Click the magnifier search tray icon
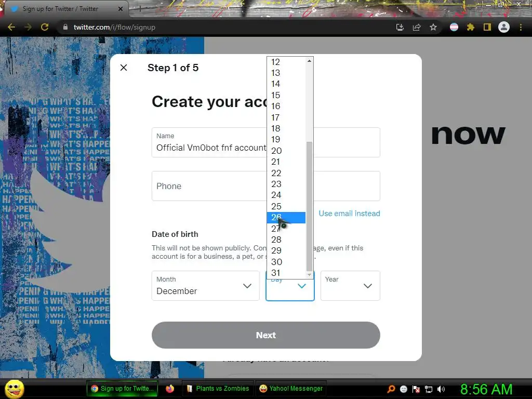 [x=391, y=389]
